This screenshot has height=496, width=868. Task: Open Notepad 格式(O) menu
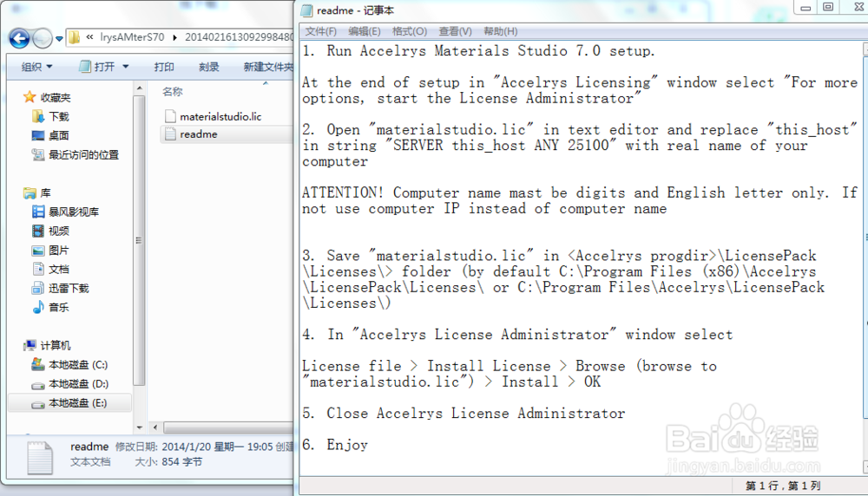[410, 31]
